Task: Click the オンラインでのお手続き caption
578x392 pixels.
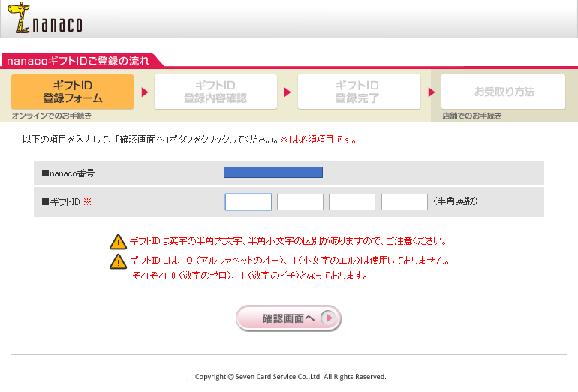Action: [52, 116]
